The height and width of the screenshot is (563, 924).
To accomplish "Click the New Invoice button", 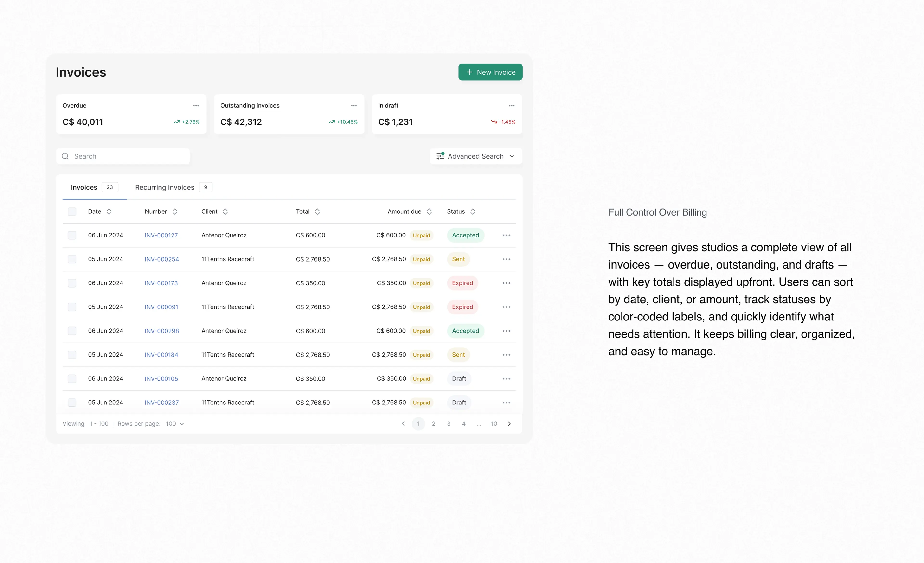I will tap(490, 72).
